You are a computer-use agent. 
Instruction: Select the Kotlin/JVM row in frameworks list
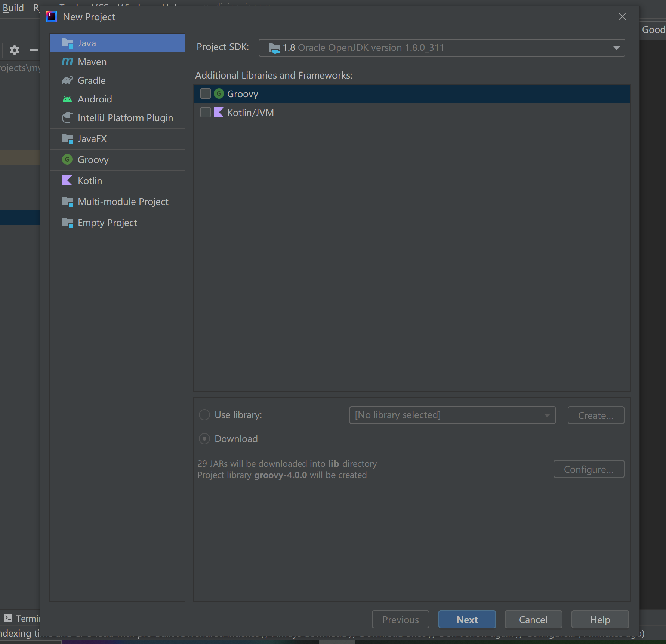pos(412,113)
